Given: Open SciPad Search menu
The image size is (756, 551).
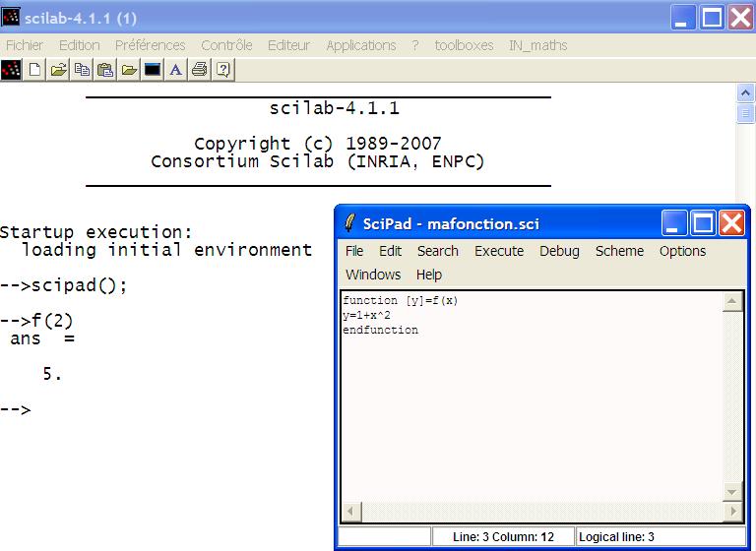Looking at the screenshot, I should 438,251.
